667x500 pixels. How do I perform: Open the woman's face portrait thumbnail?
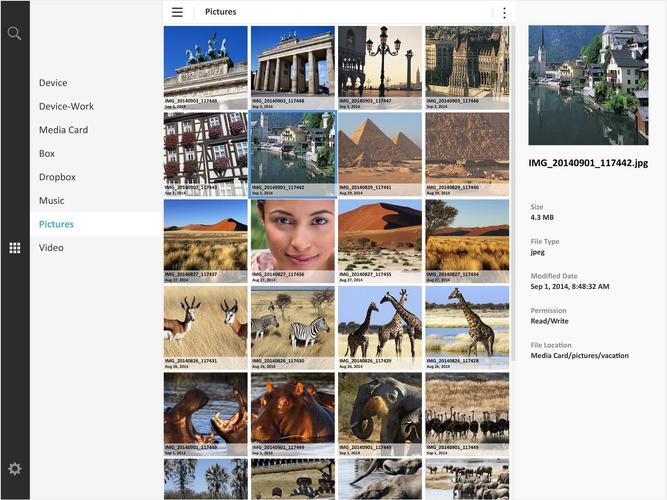pyautogui.click(x=293, y=241)
